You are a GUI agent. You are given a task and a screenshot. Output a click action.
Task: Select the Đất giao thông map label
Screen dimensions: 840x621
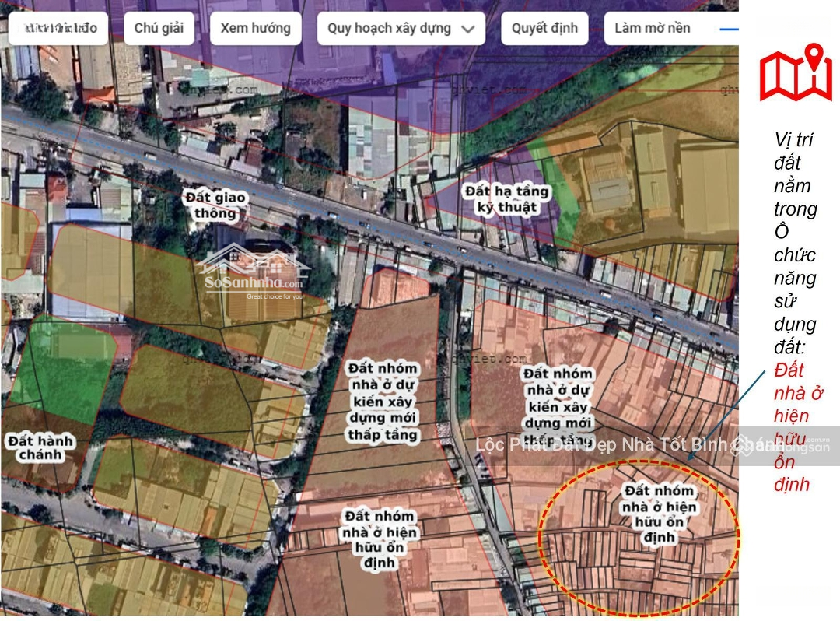tap(215, 205)
